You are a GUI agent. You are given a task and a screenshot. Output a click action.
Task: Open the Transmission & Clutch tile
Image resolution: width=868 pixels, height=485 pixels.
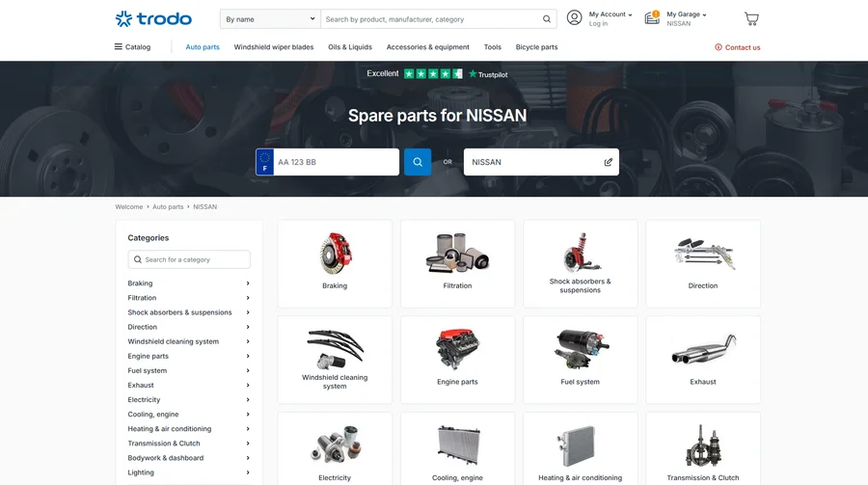[x=703, y=449]
